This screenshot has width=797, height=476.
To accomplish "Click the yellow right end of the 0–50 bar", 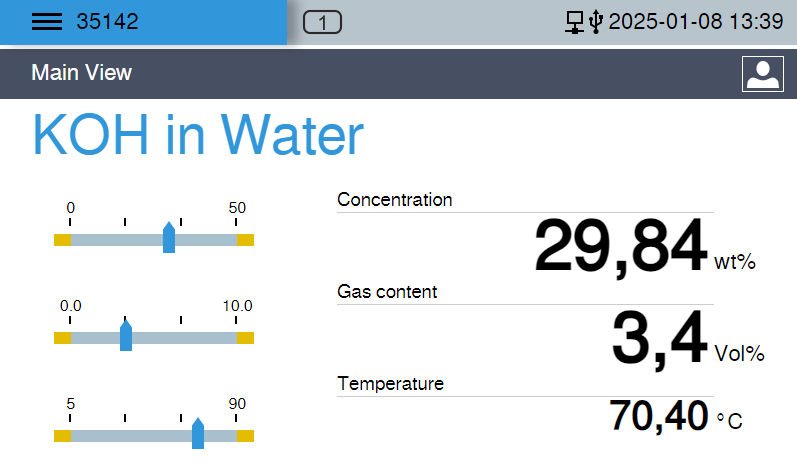I will pos(246,240).
